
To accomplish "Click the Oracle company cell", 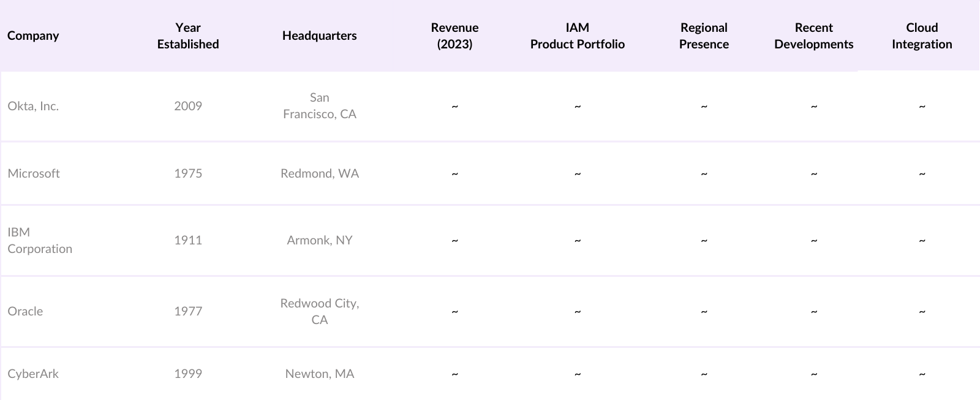I will pyautogui.click(x=25, y=311).
